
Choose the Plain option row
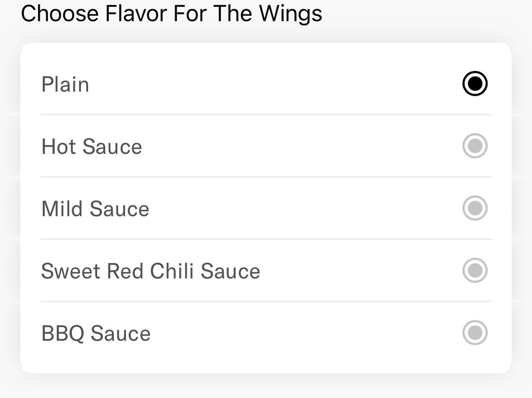pyautogui.click(x=266, y=84)
